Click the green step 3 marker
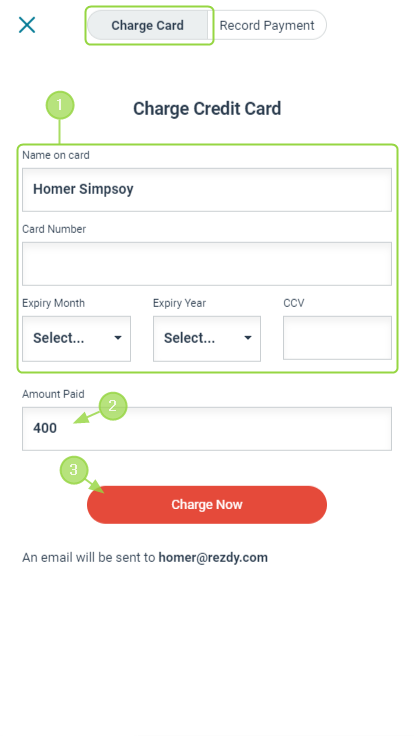 (74, 470)
